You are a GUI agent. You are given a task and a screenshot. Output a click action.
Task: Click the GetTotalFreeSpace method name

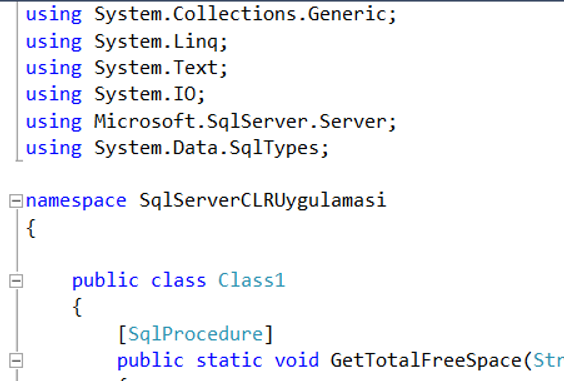click(426, 360)
